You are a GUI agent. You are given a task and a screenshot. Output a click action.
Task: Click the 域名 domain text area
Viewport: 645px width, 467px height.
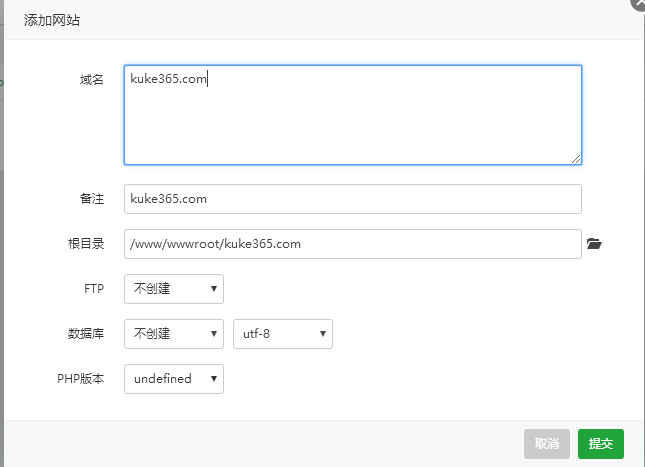click(352, 114)
